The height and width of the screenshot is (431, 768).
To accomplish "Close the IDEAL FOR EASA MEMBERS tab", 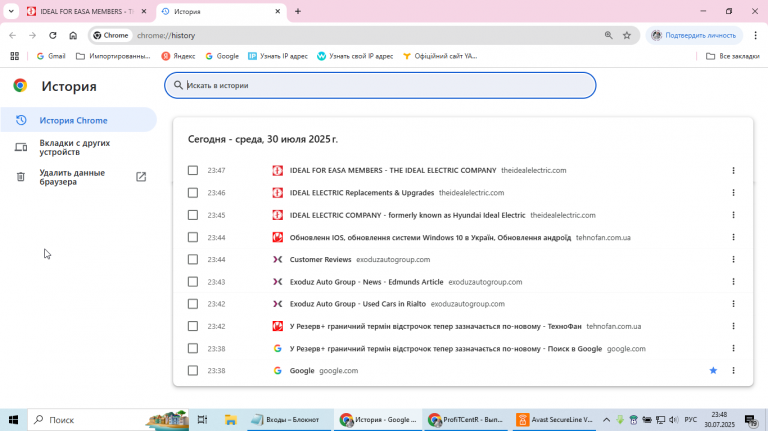I will point(144,11).
